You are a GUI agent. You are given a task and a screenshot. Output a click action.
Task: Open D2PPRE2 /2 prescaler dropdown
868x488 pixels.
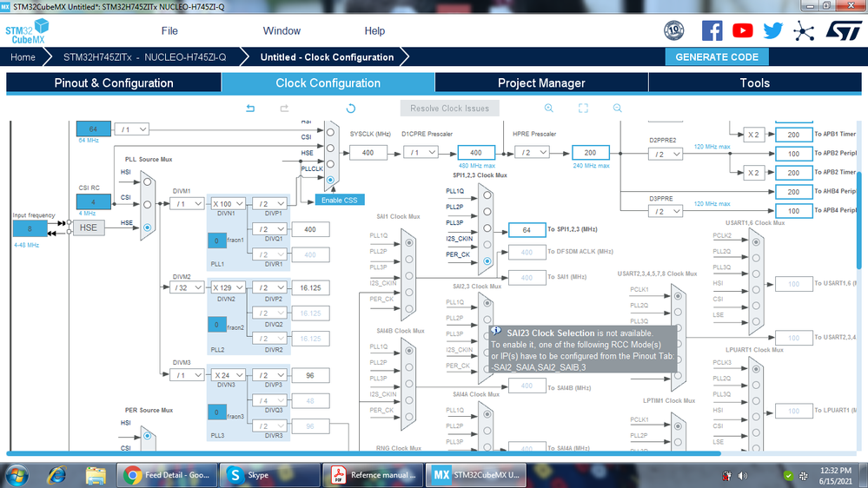[666, 155]
